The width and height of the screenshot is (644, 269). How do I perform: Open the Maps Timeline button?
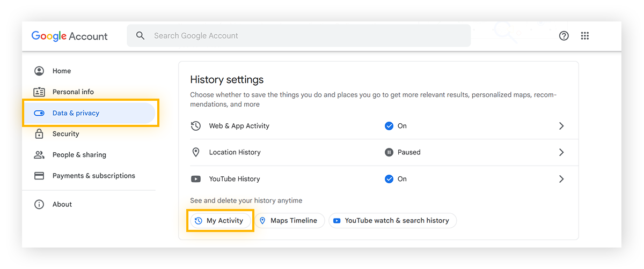click(289, 221)
